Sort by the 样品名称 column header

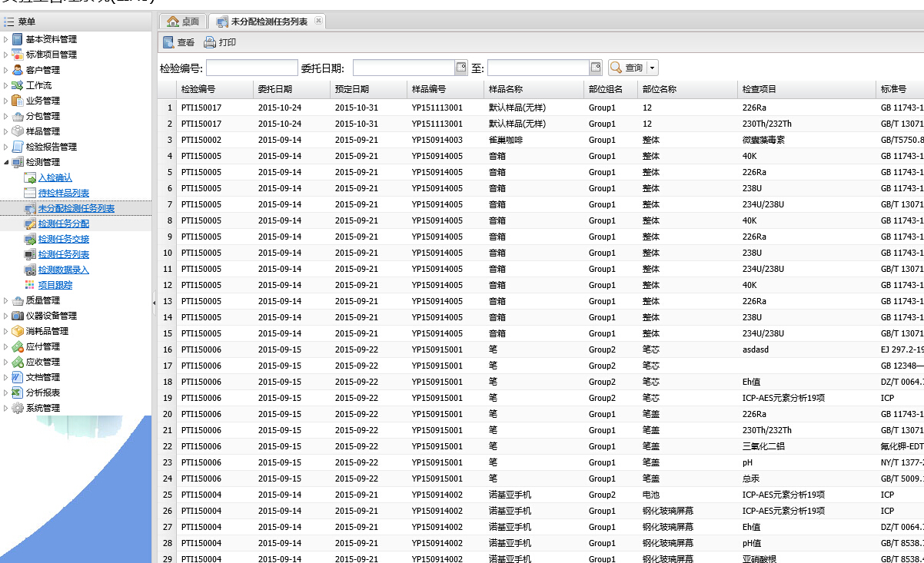pos(506,89)
